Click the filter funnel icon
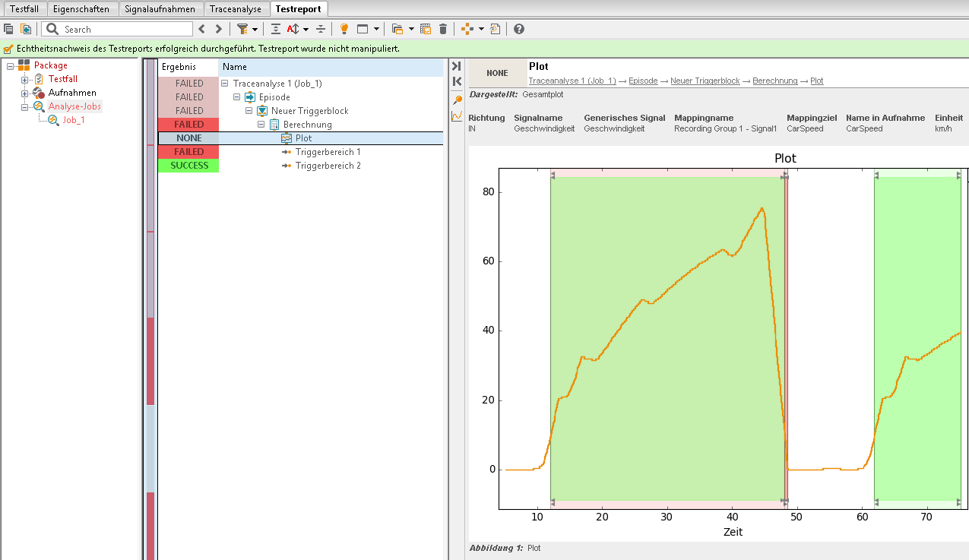969x560 pixels. (x=242, y=29)
